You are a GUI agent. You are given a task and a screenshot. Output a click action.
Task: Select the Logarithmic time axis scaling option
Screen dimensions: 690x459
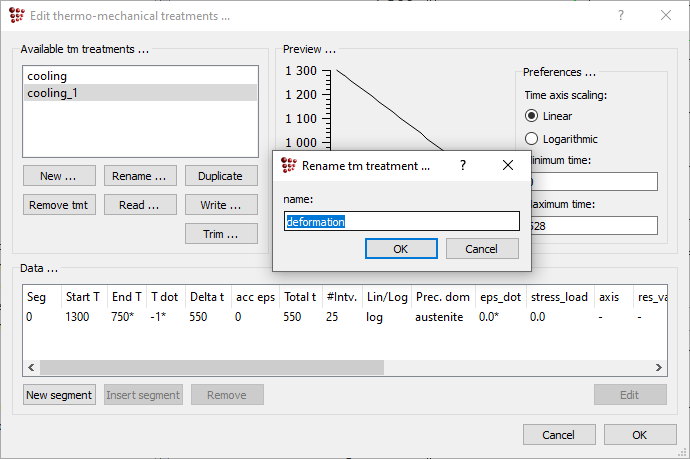click(x=532, y=139)
